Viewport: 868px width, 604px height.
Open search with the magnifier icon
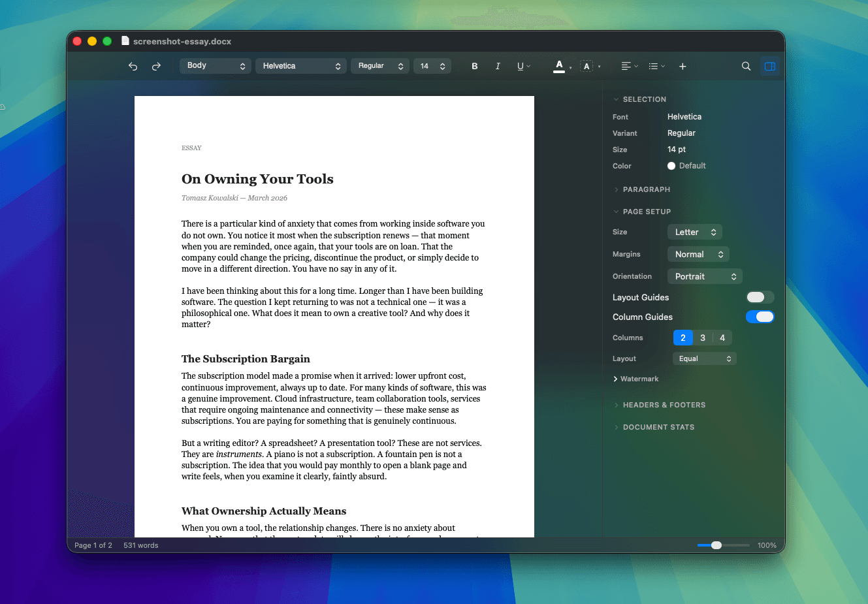coord(746,66)
